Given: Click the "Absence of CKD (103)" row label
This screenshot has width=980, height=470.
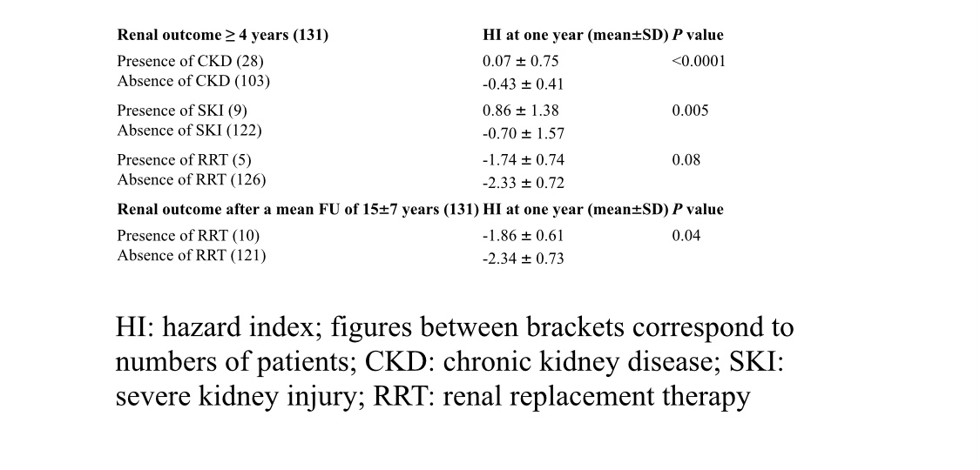Looking at the screenshot, I should (193, 81).
